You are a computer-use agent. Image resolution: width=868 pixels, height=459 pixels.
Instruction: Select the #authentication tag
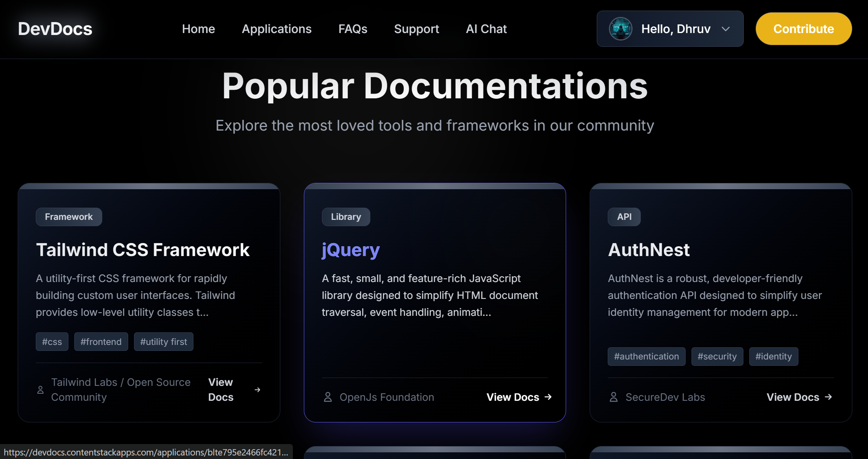pyautogui.click(x=647, y=356)
